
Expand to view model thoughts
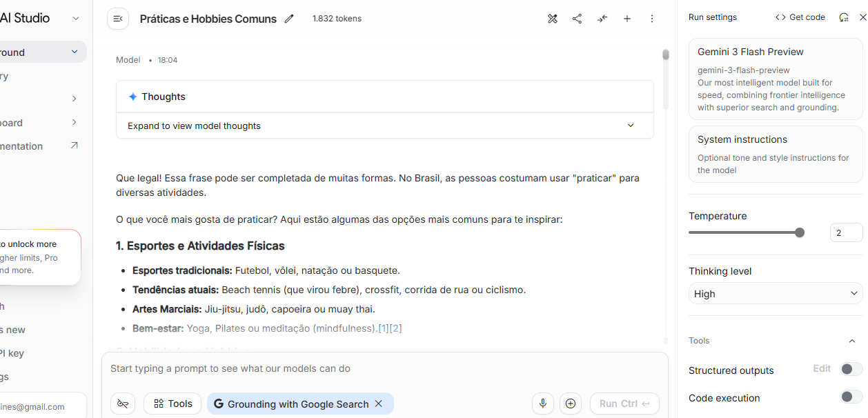click(x=385, y=126)
